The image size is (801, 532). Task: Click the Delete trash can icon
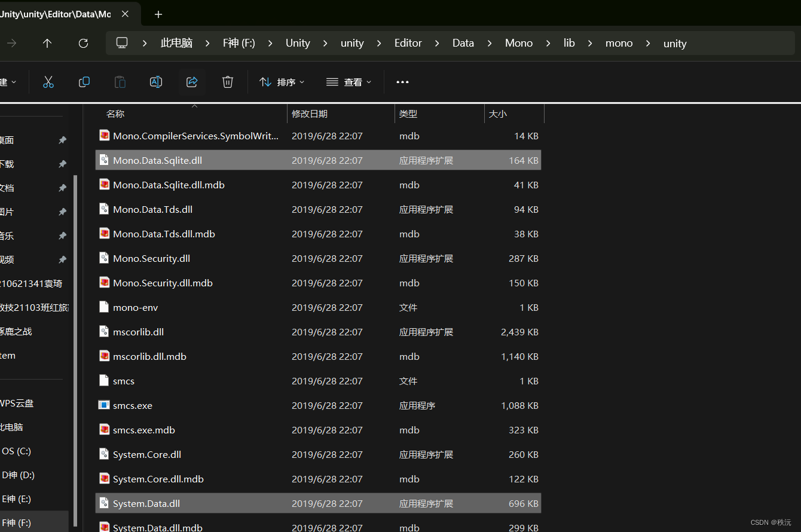click(x=228, y=82)
